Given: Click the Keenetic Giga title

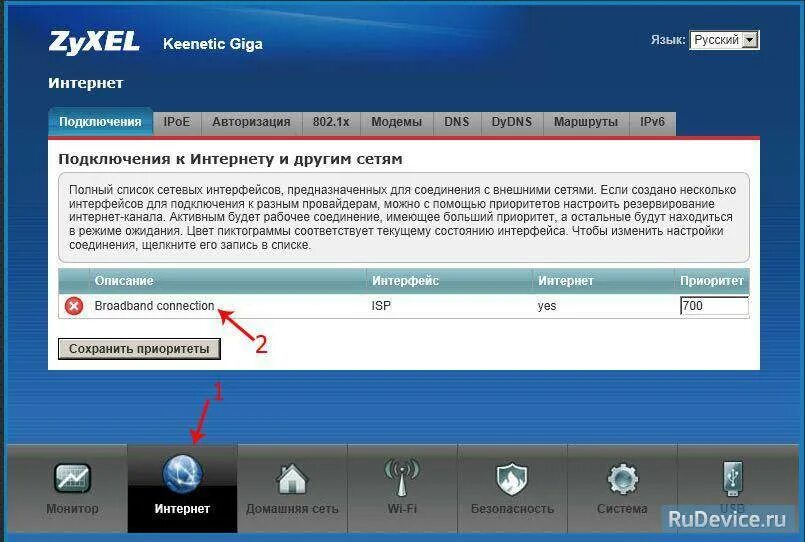Looking at the screenshot, I should click(213, 44).
